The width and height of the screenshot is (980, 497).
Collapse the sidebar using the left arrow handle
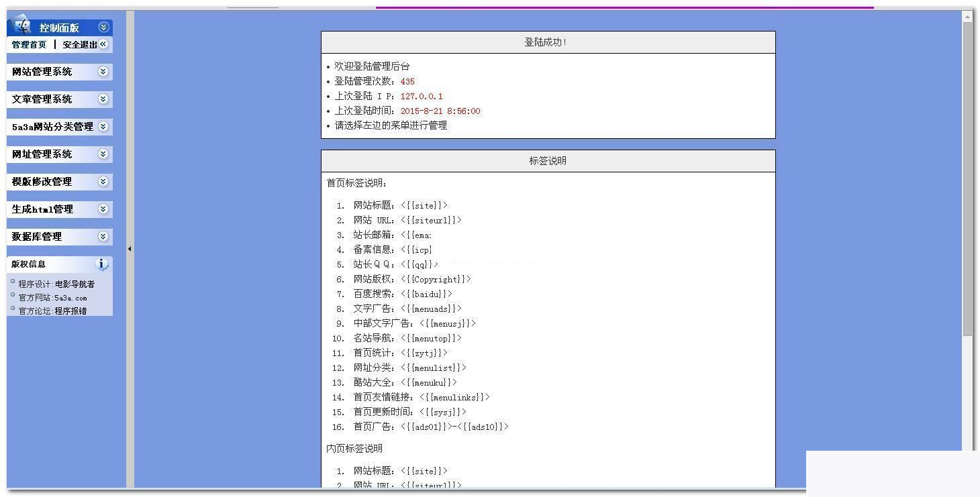[129, 248]
